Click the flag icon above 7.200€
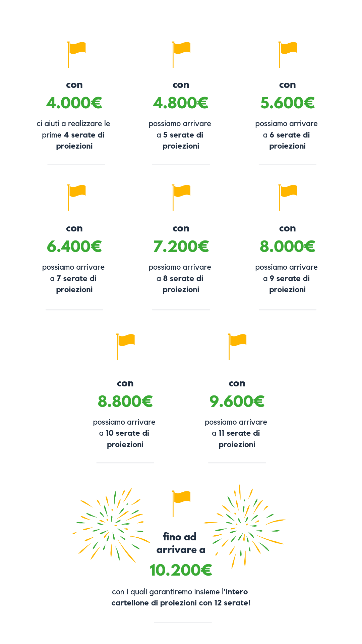362x644 pixels. point(181,198)
